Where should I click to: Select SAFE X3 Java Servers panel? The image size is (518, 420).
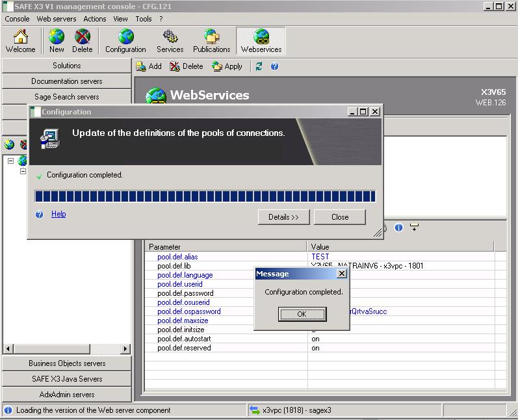coord(67,378)
